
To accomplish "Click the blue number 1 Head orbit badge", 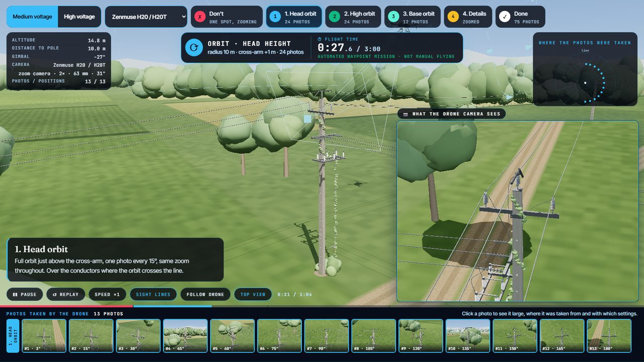I will (274, 17).
